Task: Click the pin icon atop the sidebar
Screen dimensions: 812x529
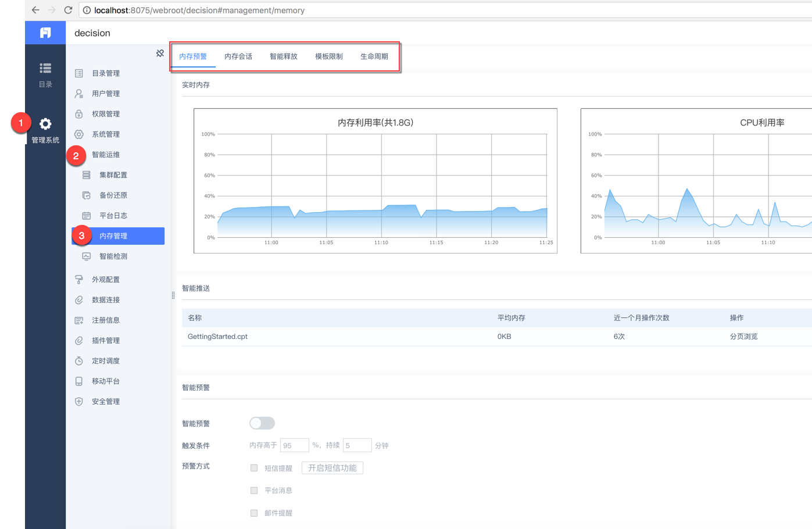Action: [x=160, y=53]
